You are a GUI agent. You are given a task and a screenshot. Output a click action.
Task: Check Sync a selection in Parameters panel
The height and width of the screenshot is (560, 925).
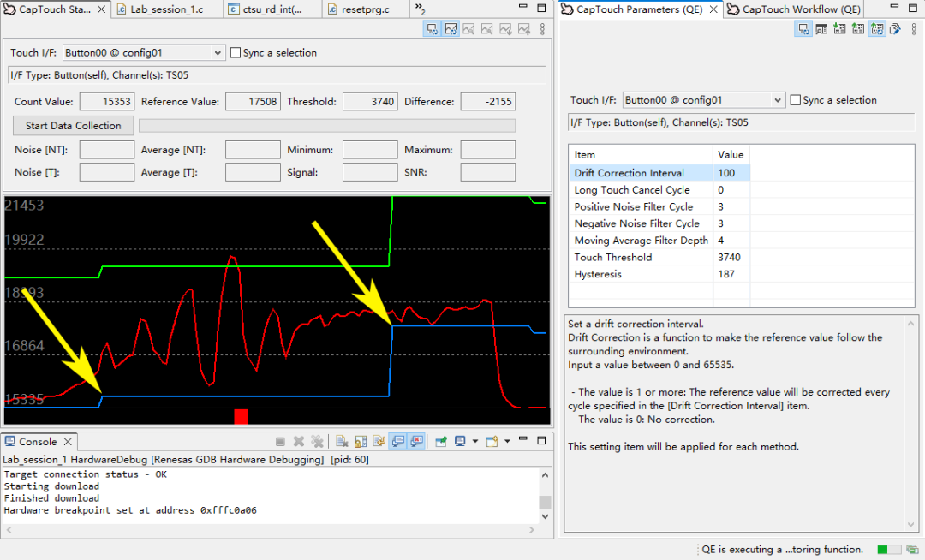[x=796, y=100]
